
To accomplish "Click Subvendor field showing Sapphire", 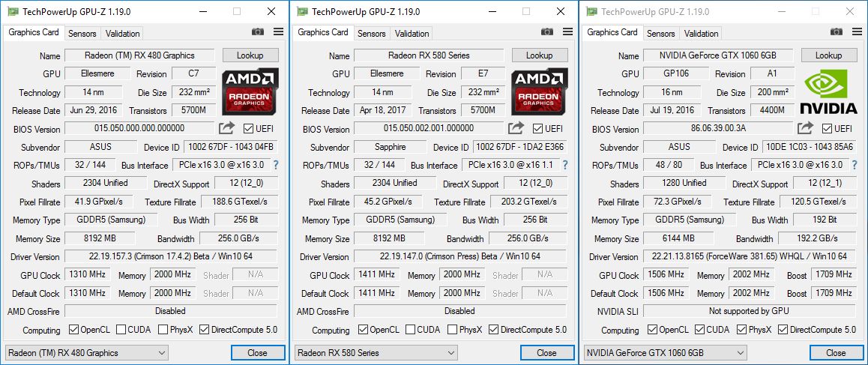I will tap(391, 147).
